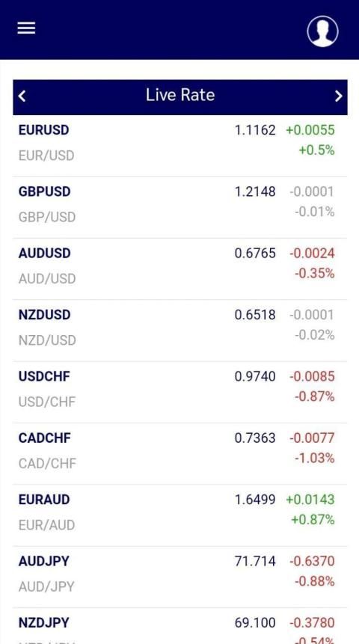The height and width of the screenshot is (644, 359).
Task: Go to previous panel with left chevron
Action: pyautogui.click(x=22, y=96)
